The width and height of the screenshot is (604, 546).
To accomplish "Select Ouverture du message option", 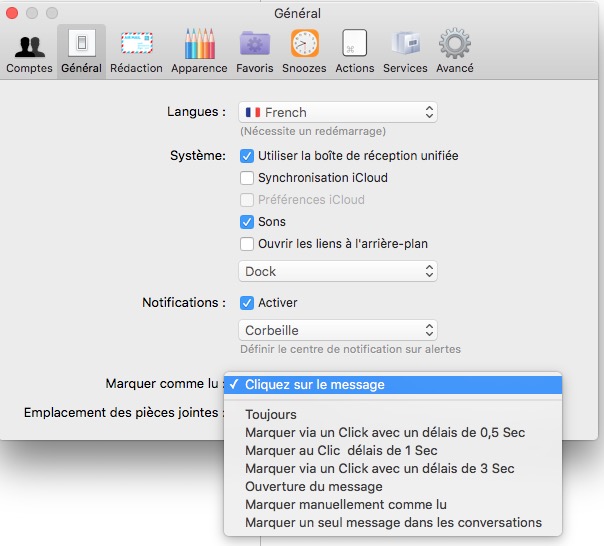I will pyautogui.click(x=313, y=487).
